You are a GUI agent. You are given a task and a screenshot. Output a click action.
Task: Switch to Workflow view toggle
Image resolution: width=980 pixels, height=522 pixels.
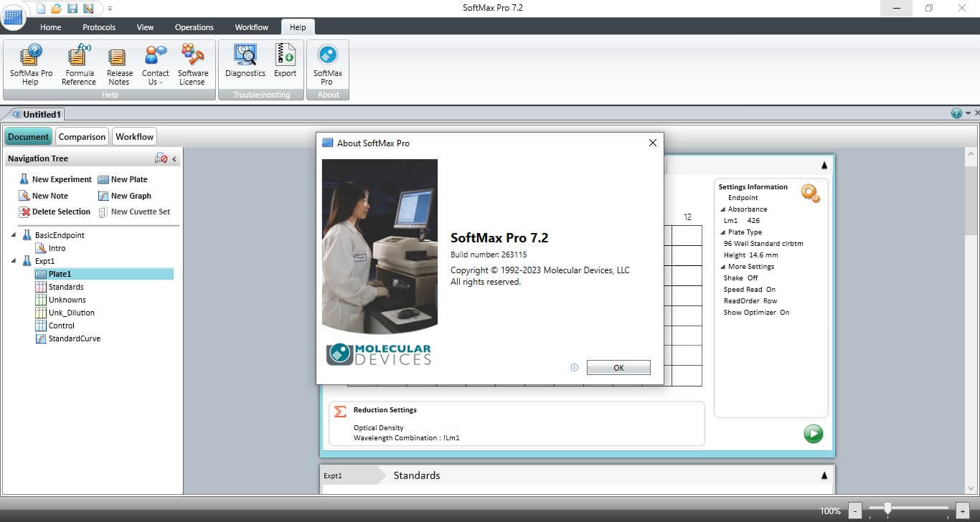[135, 137]
